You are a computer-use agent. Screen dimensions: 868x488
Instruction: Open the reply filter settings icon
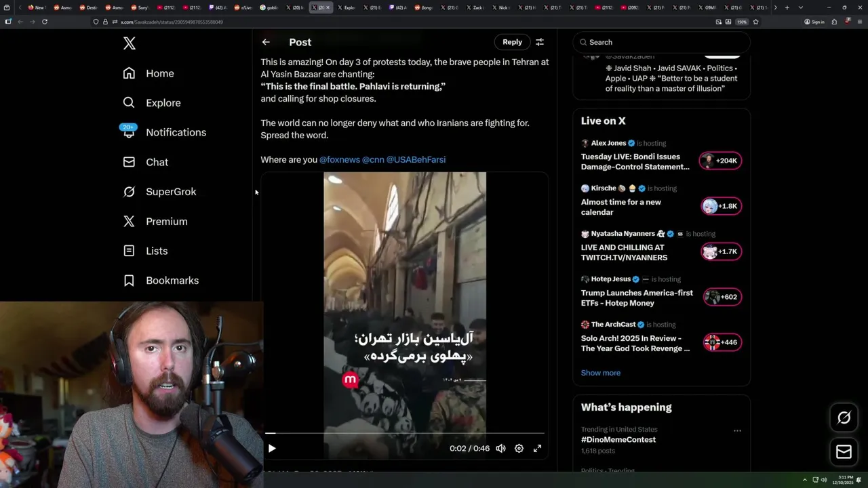pyautogui.click(x=540, y=42)
